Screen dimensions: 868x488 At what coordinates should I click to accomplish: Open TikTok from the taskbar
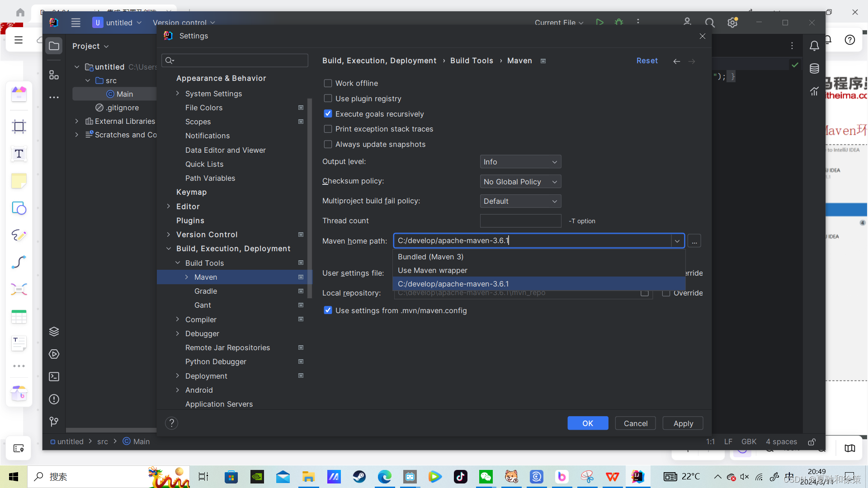(x=461, y=477)
